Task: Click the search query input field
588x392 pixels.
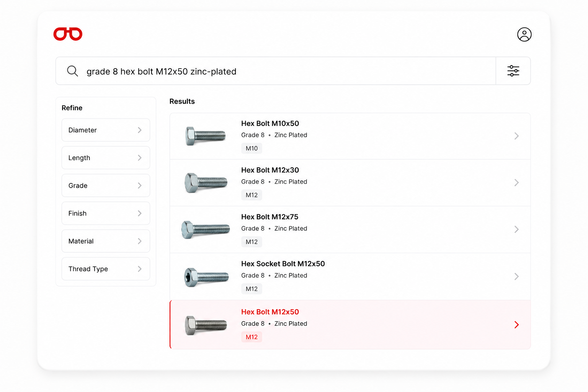Action: click(276, 71)
